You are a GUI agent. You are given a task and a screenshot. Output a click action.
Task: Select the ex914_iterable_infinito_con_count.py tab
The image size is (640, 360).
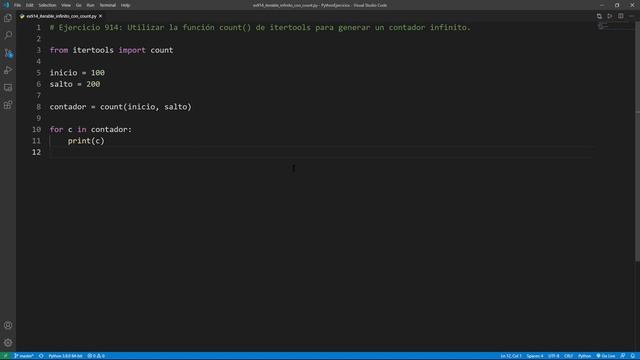[61, 16]
